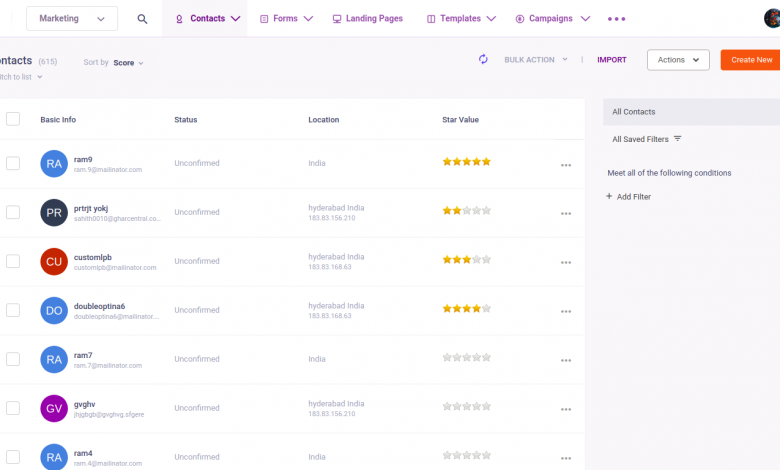The height and width of the screenshot is (470, 780).
Task: Open the Landing Pages tab
Action: tap(369, 19)
